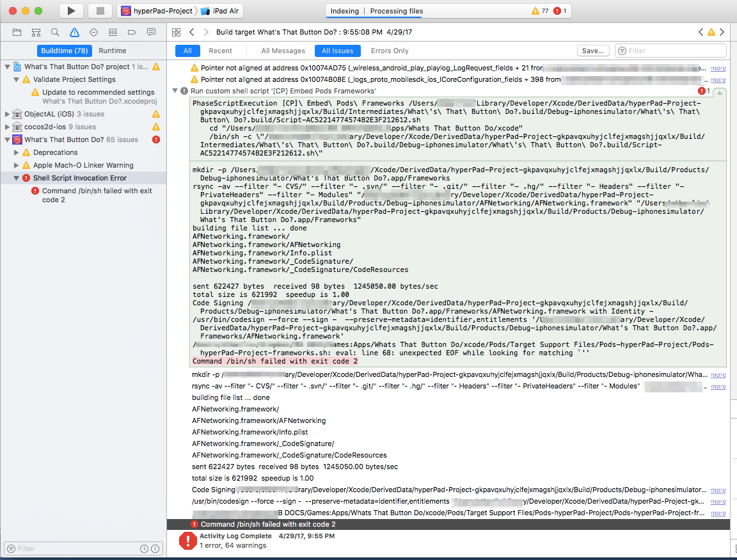
Task: Switch to the Runtime tab
Action: click(112, 51)
